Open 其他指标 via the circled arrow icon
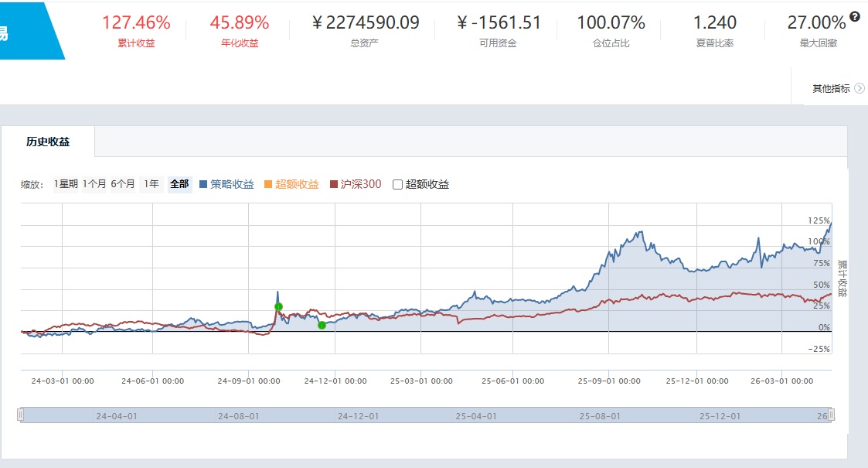Screen dimensions: 868x468 point(859,88)
